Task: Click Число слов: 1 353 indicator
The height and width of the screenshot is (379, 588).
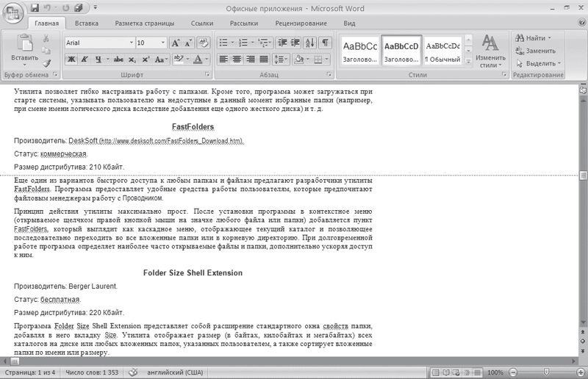Action: click(92, 372)
